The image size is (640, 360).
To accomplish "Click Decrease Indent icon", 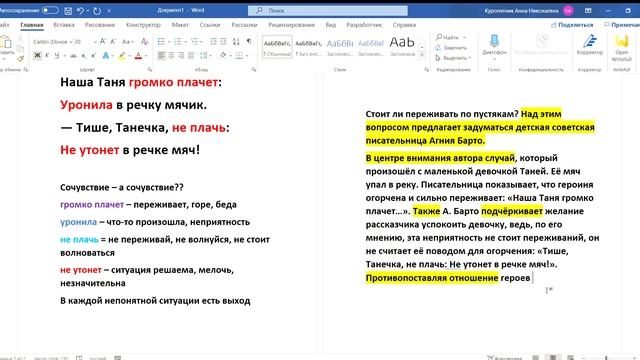I will coord(213,42).
